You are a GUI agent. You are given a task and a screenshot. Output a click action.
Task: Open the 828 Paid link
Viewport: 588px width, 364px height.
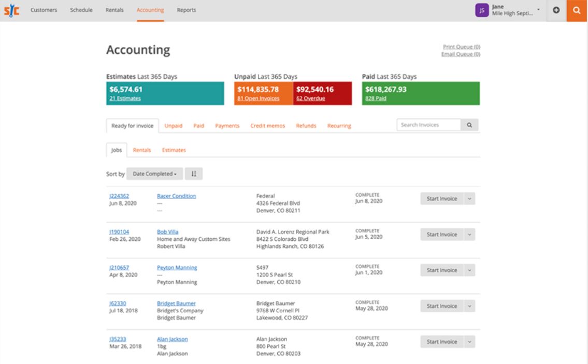coord(376,98)
